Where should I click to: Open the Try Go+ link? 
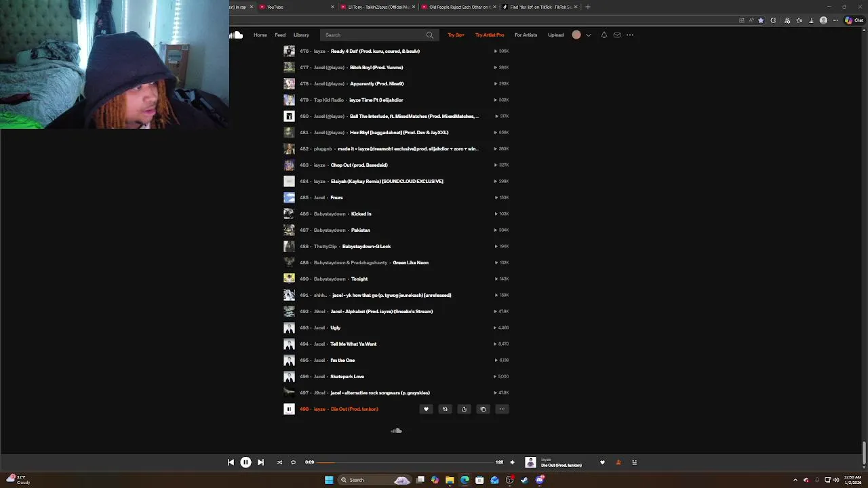tap(456, 35)
